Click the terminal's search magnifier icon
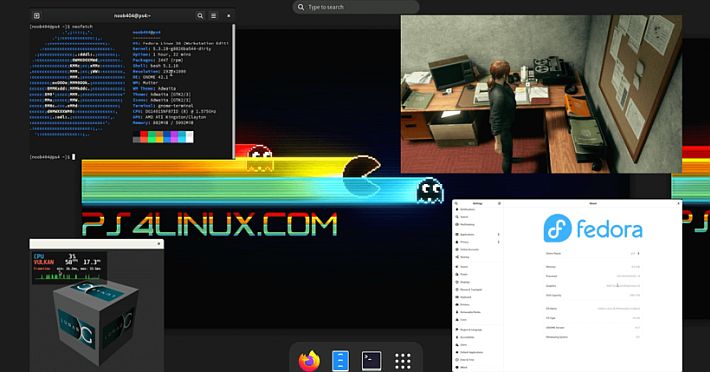The height and width of the screenshot is (372, 710). [x=200, y=15]
